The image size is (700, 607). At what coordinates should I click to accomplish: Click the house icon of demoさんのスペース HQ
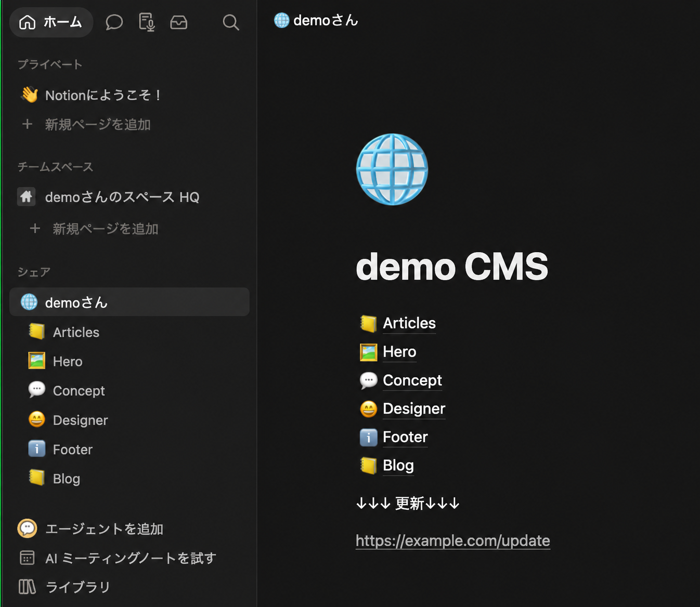click(27, 196)
